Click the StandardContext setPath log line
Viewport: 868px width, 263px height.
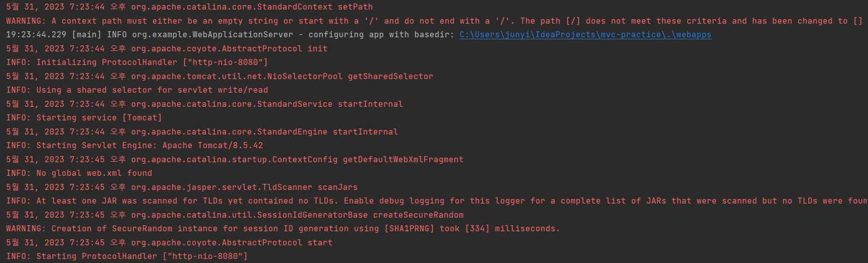click(x=190, y=7)
